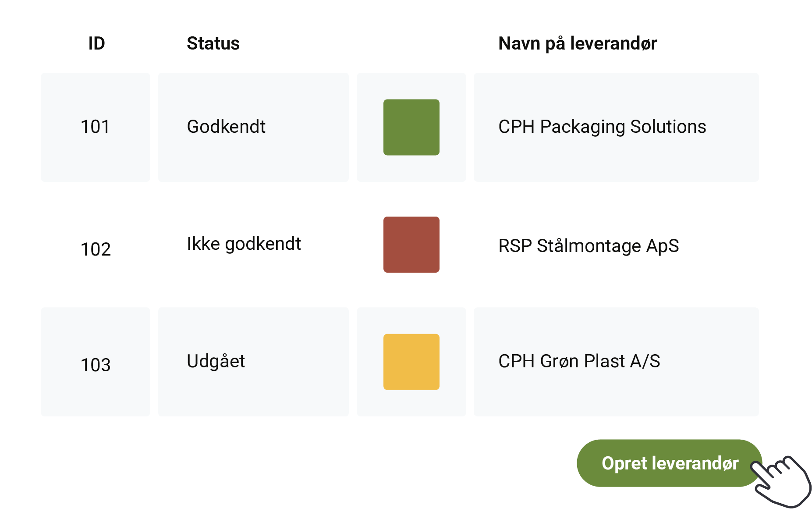Screen dimensions: 812x519
Task: Click the Ikke godkendt status text
Action: click(244, 244)
